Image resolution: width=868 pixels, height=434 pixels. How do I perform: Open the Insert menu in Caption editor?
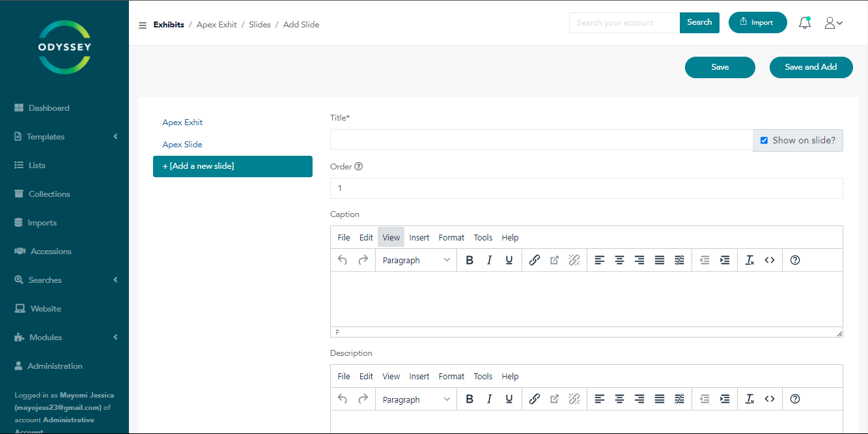(x=419, y=237)
